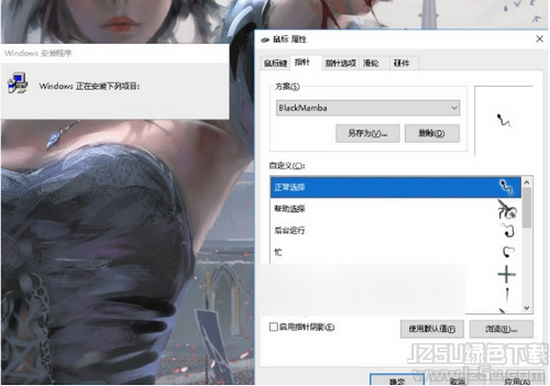The image size is (550, 386).
Task: Click the crosshair precision cursor icon
Action: pyautogui.click(x=507, y=274)
